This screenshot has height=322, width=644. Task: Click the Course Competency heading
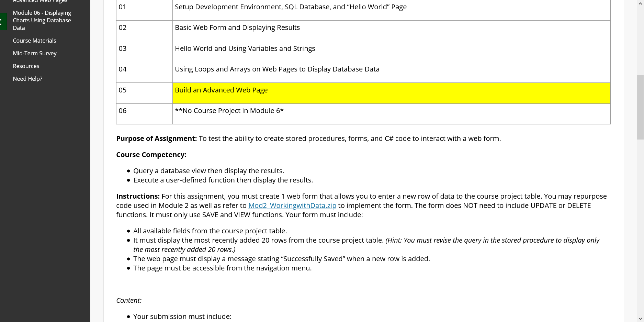coord(151,154)
